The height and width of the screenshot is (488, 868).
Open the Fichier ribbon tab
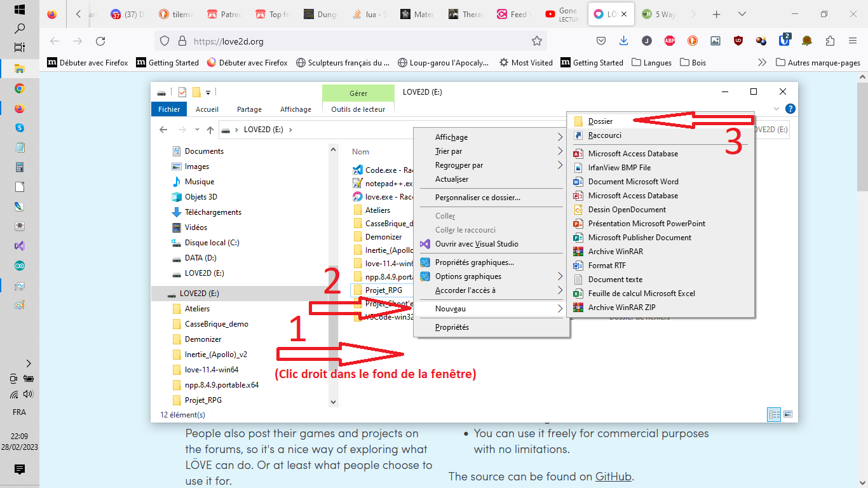point(169,109)
